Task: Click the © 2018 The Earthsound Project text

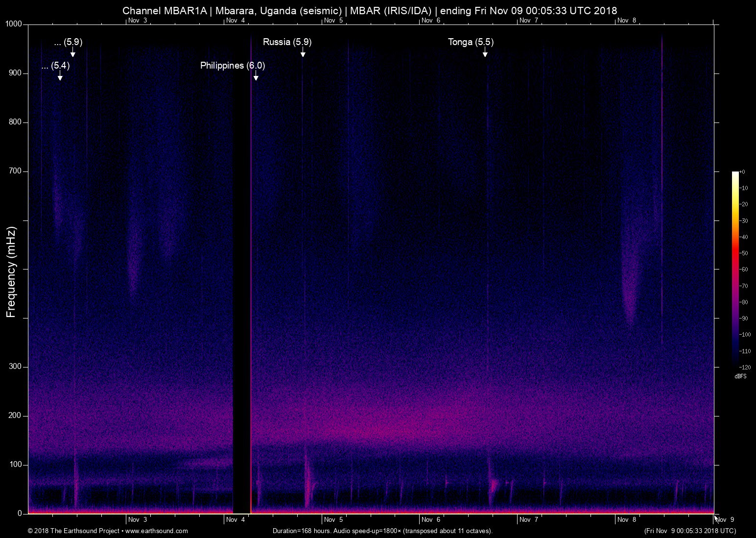Action: (74, 531)
